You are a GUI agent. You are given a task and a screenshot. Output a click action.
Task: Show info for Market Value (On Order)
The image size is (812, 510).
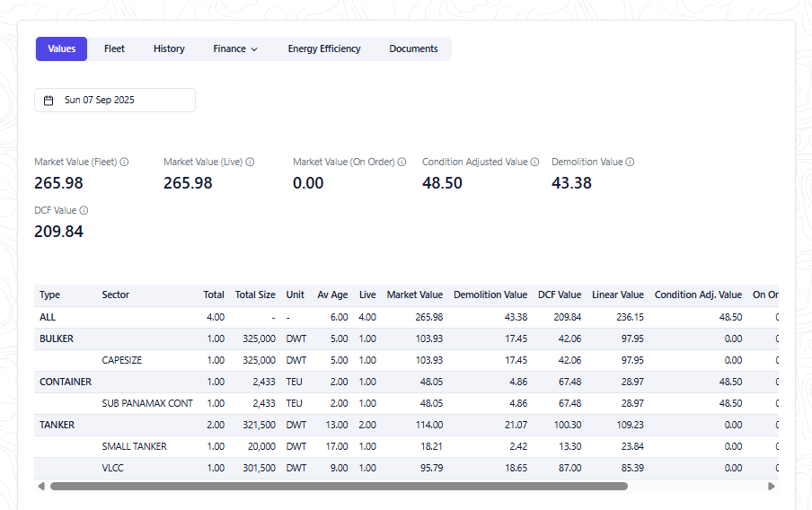[402, 162]
